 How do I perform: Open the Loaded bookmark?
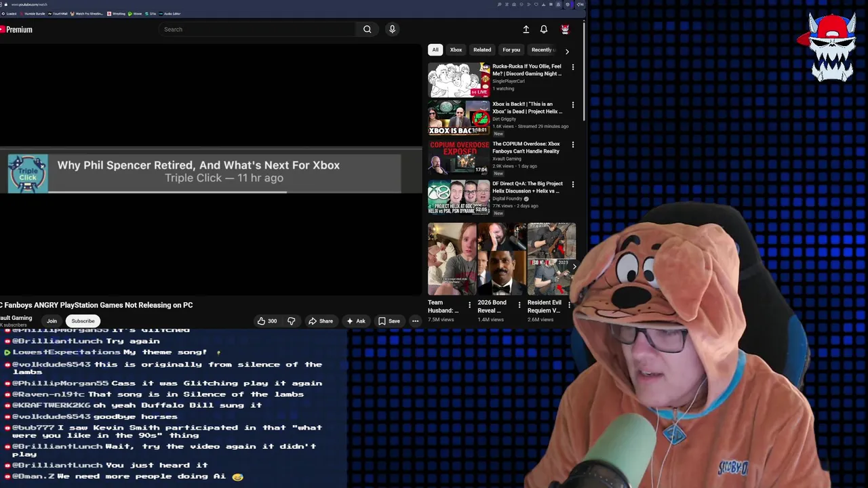click(x=9, y=14)
